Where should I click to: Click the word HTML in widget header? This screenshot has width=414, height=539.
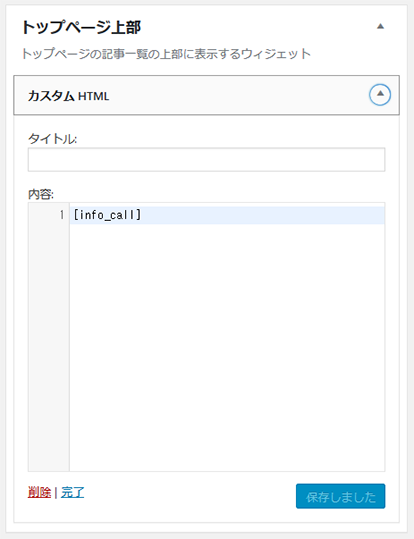coord(94,96)
